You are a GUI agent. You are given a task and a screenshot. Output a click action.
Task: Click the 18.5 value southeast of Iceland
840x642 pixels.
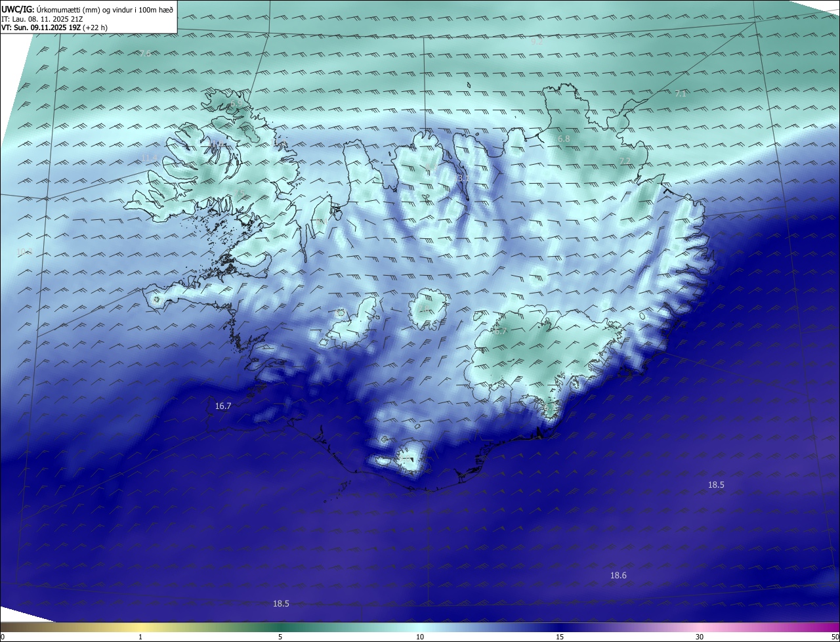pyautogui.click(x=716, y=485)
